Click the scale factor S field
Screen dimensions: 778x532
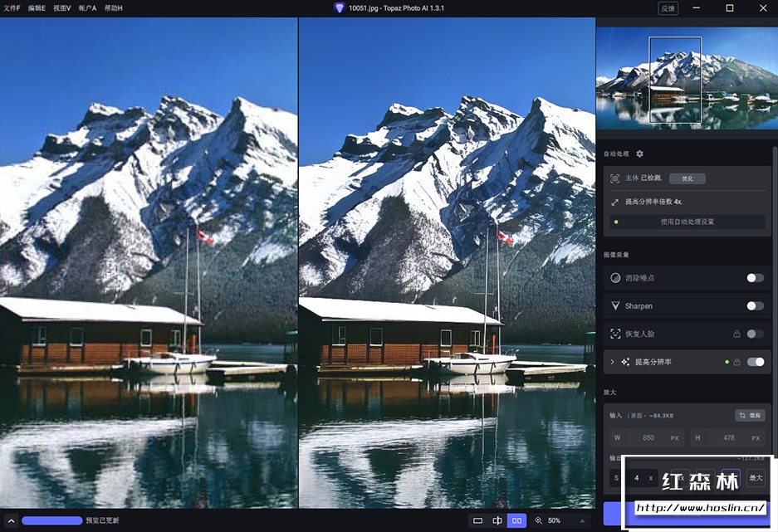tap(634, 478)
